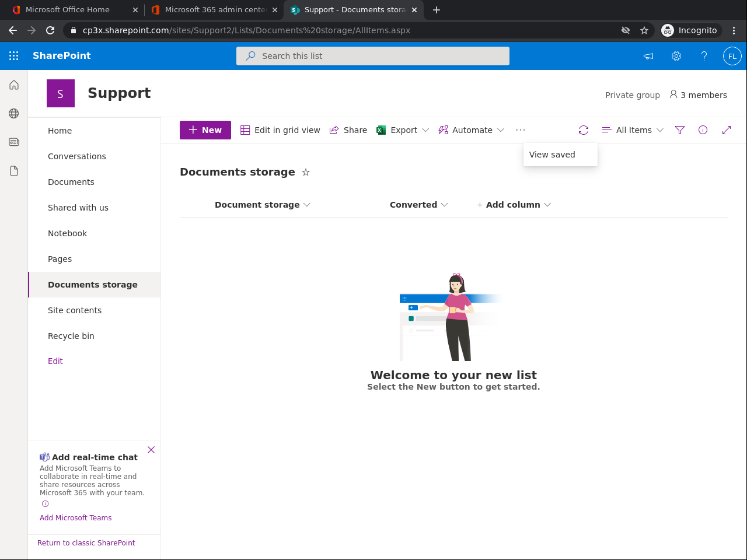Screen dimensions: 747x560
Task: Open the SharePoint app launcher waffle
Action: pyautogui.click(x=14, y=56)
